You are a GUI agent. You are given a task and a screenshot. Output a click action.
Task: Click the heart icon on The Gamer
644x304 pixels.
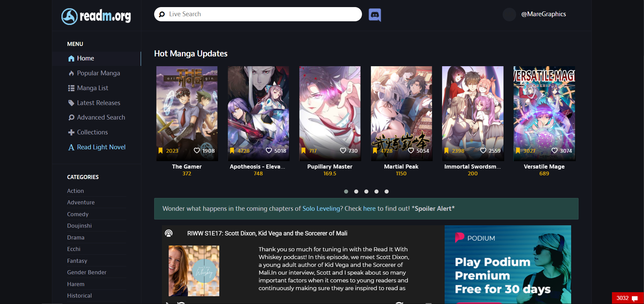[197, 151]
